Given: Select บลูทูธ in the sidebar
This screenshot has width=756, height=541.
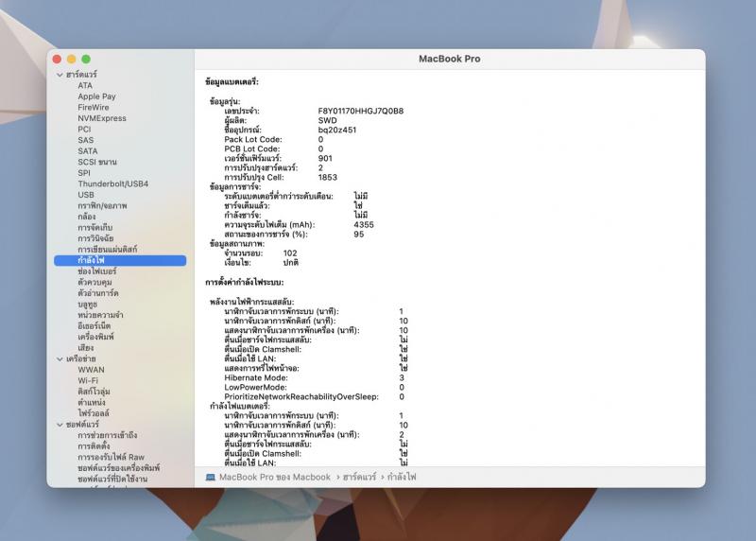Looking at the screenshot, I should (87, 304).
